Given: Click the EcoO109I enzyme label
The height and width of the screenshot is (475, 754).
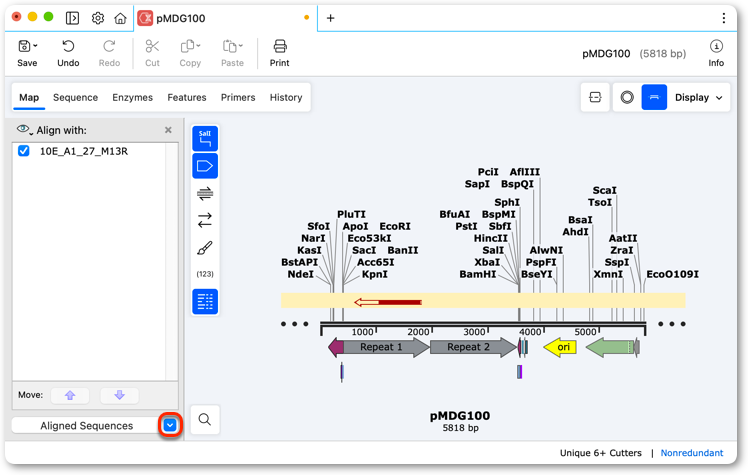Looking at the screenshot, I should click(672, 275).
